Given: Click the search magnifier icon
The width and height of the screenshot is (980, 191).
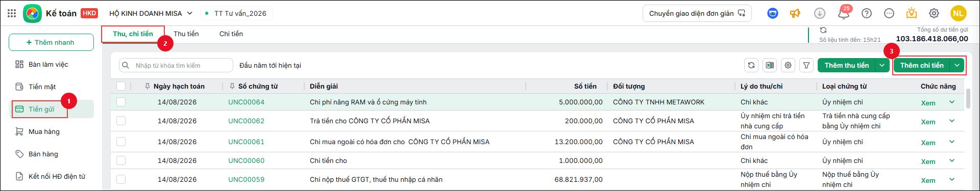Looking at the screenshot, I should click(126, 65).
